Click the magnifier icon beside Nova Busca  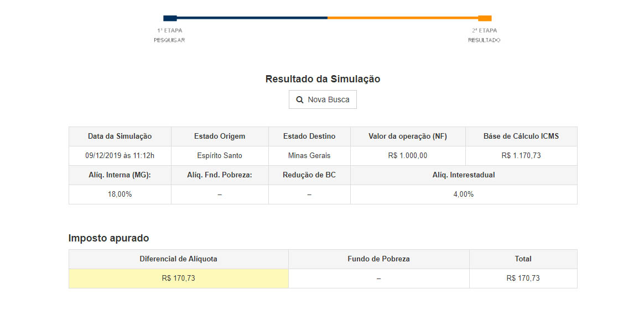tap(300, 100)
